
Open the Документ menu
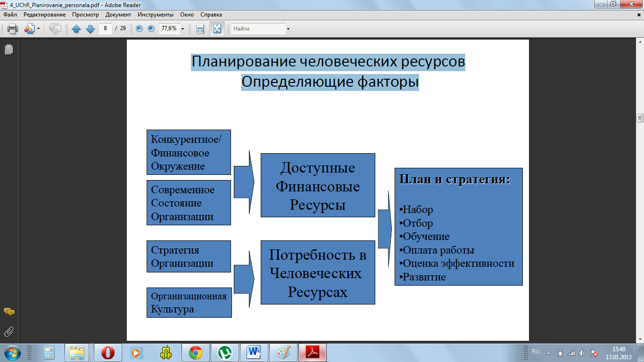[118, 15]
